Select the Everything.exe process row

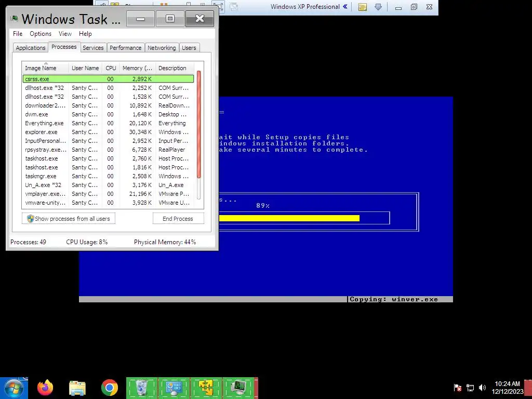[108, 123]
